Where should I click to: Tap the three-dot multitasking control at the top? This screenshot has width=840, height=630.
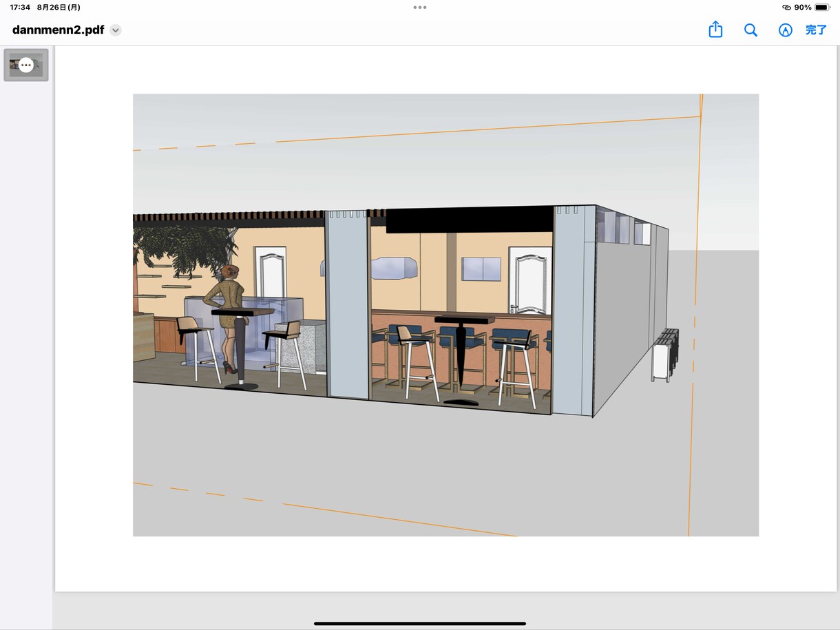[x=420, y=7]
